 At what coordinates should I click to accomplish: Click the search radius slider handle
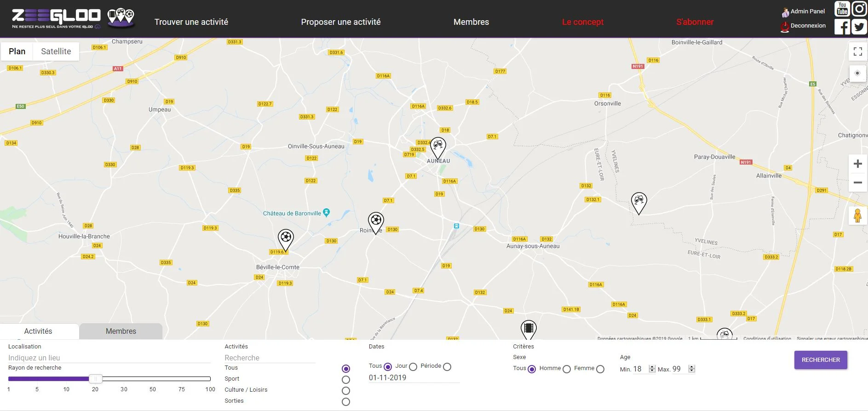pyautogui.click(x=95, y=379)
